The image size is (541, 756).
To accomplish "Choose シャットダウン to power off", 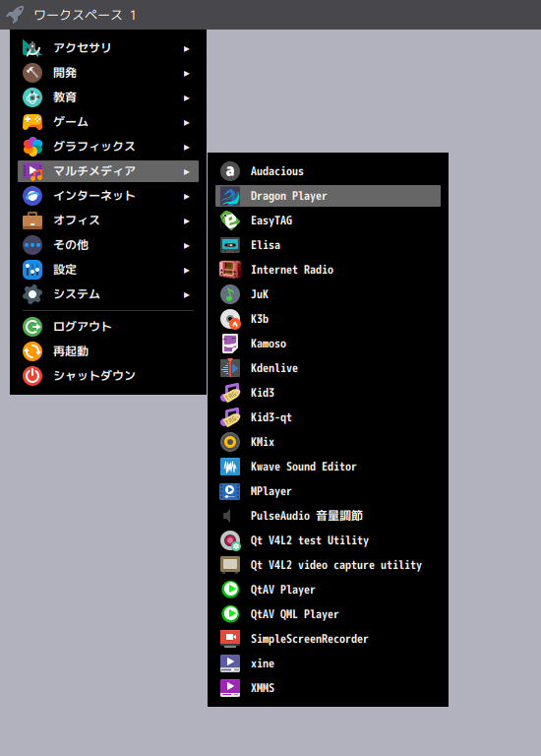I will coord(108,376).
